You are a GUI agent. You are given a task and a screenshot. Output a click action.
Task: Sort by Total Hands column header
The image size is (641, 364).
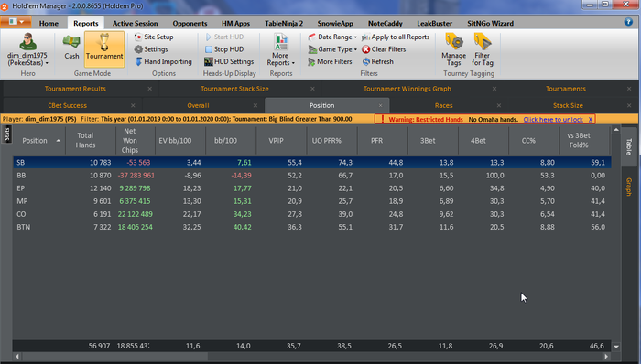tap(91, 140)
